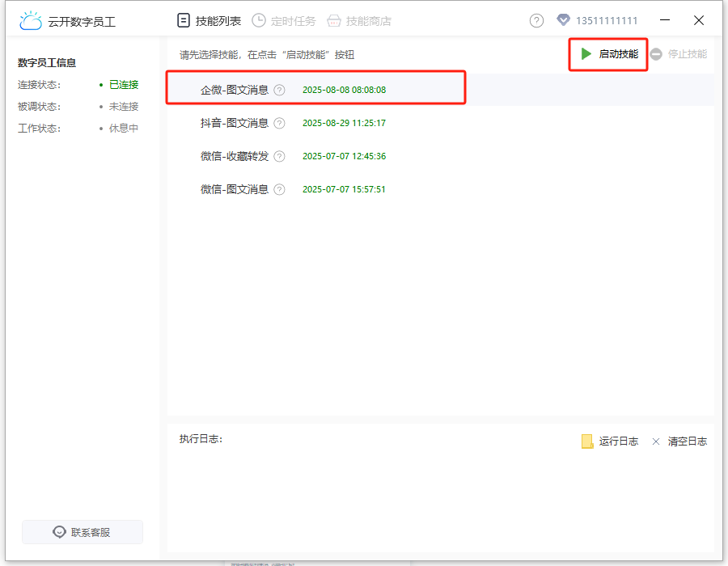Click the green play icon of 启动技能

tap(586, 54)
